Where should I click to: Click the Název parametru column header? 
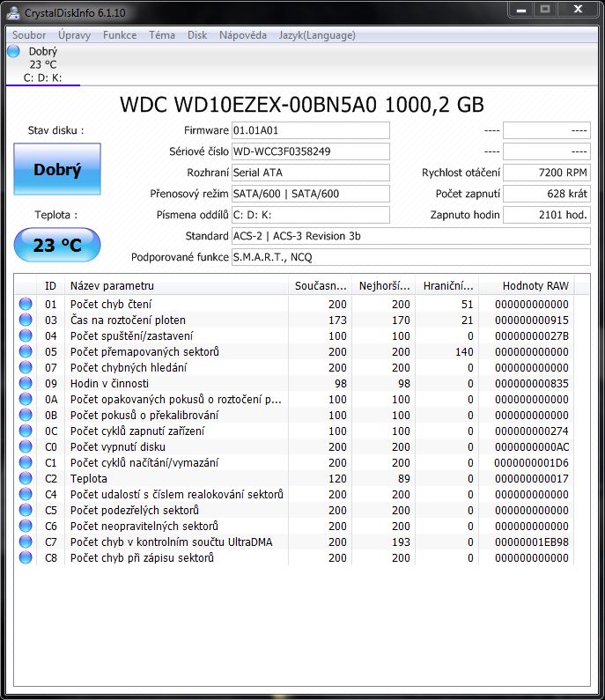[176, 285]
